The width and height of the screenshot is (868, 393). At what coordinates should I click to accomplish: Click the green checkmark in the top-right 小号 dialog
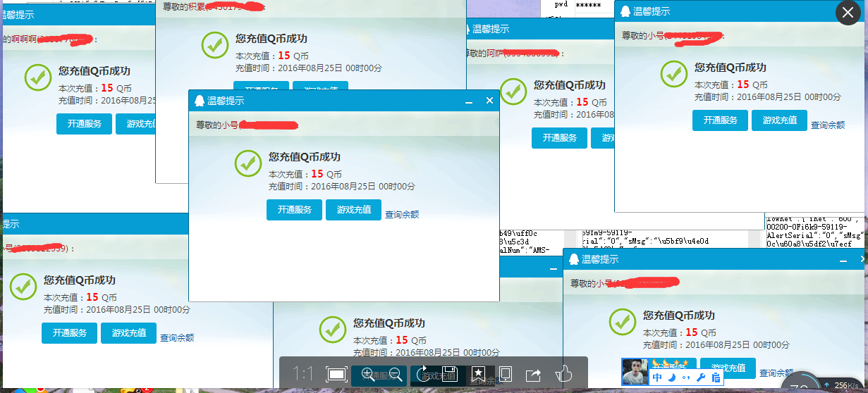pyautogui.click(x=674, y=73)
